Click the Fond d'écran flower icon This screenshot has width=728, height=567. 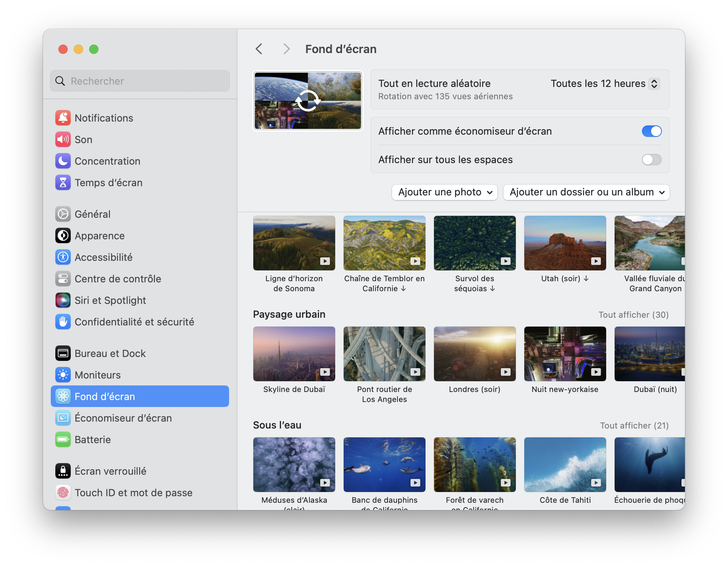click(x=63, y=397)
